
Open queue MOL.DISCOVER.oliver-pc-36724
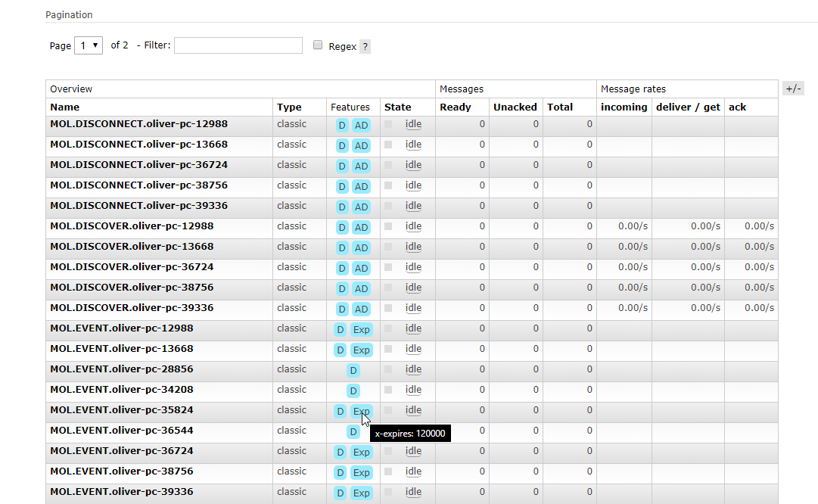(132, 266)
